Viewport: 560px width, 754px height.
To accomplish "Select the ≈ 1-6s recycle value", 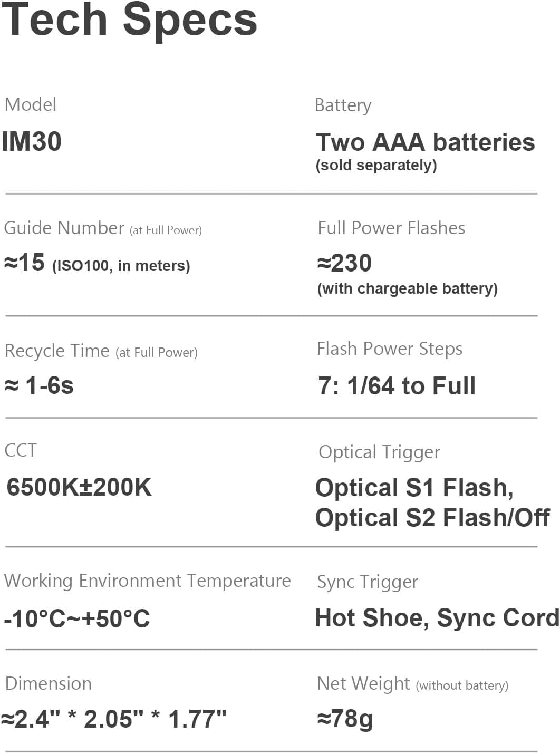I will click(x=39, y=385).
